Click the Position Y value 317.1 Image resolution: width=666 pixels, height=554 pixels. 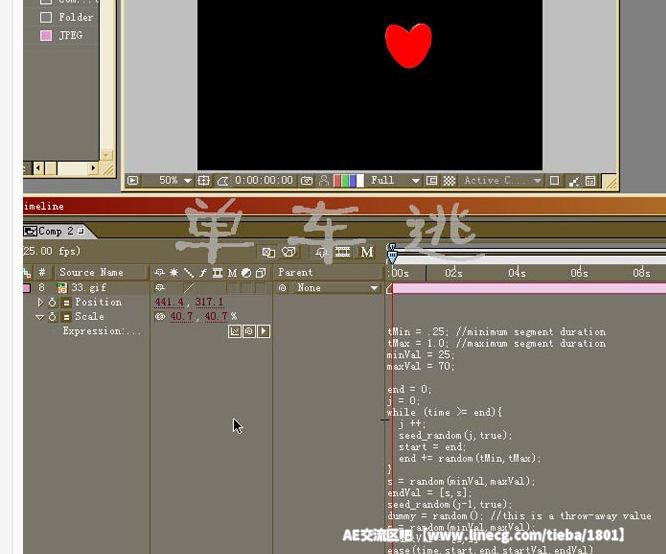coord(209,302)
